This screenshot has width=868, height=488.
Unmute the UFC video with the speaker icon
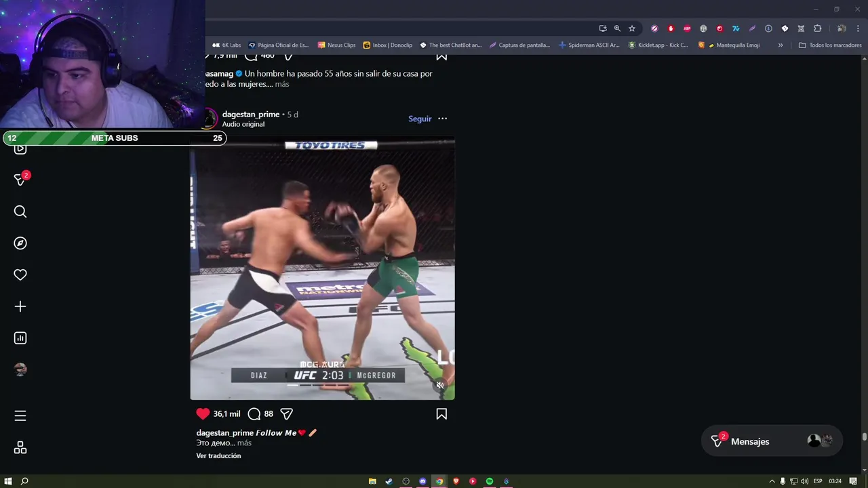(439, 385)
